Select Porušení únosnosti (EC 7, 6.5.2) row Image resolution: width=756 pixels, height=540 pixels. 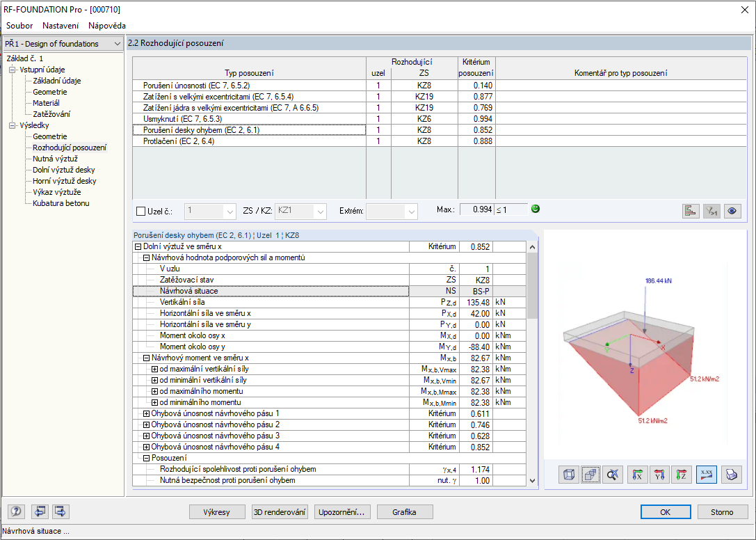440,86
